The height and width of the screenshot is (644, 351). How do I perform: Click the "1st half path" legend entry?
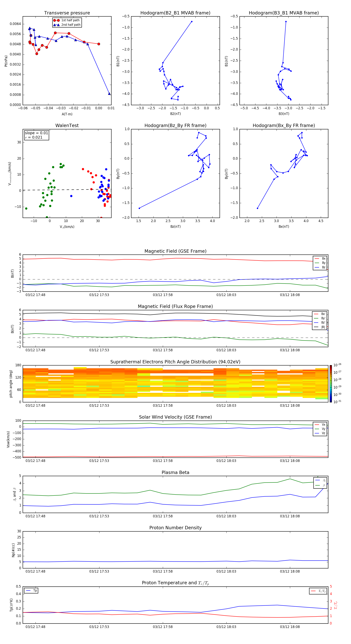pyautogui.click(x=67, y=20)
